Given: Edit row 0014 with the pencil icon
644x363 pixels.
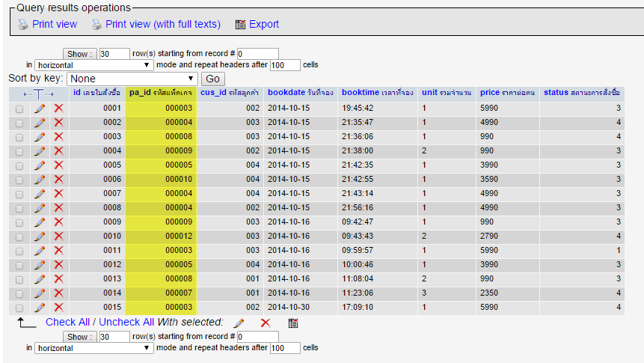Looking at the screenshot, I should (40, 293).
